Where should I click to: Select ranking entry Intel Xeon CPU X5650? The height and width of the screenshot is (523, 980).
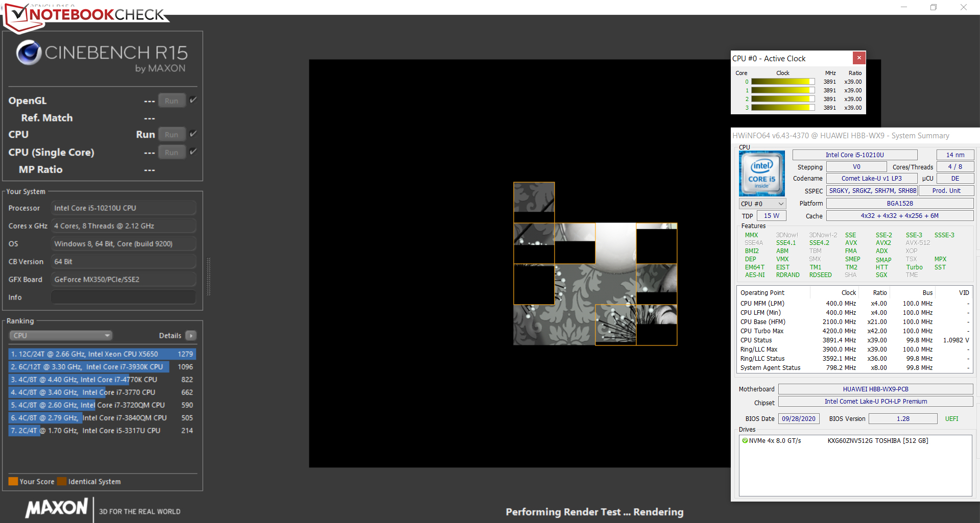102,354
